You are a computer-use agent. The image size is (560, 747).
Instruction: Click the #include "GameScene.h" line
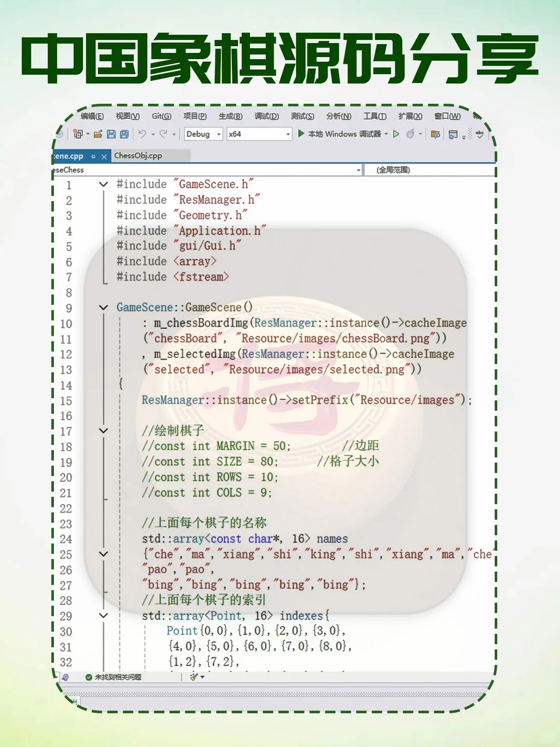(185, 184)
